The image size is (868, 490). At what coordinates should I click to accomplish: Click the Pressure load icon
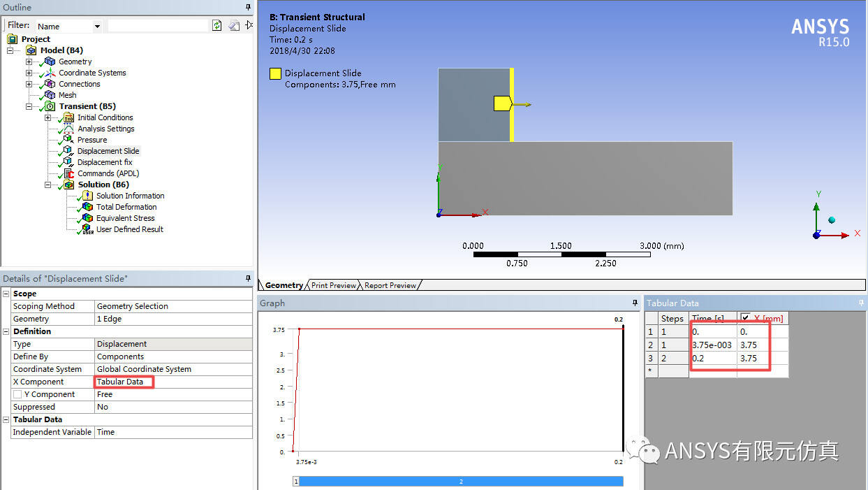[x=68, y=140]
